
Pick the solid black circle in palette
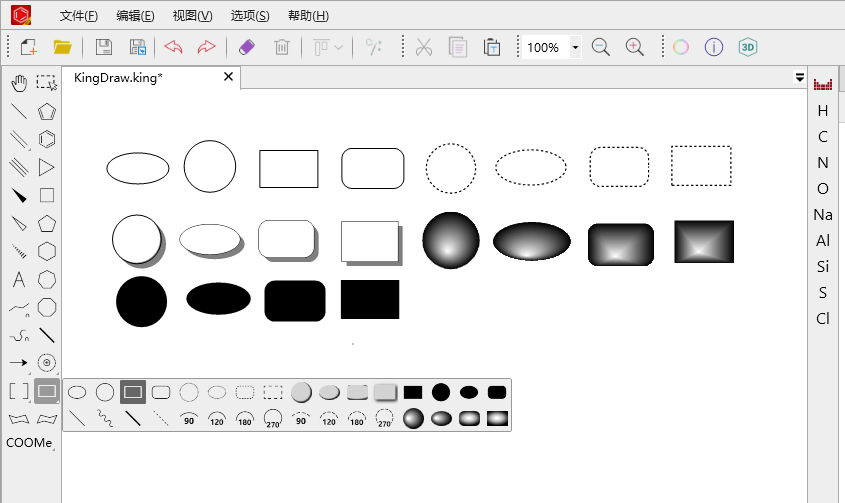pyautogui.click(x=441, y=392)
